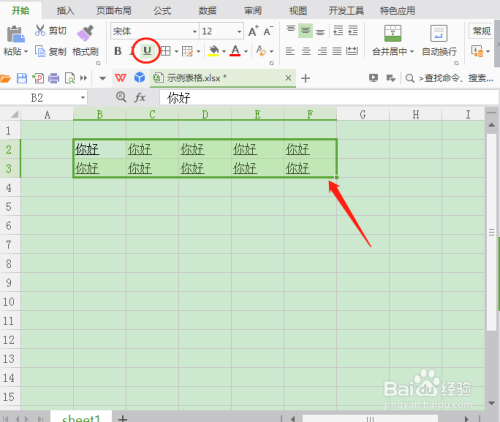Select the Format Painter brush
This screenshot has width=500, height=422.
click(85, 33)
